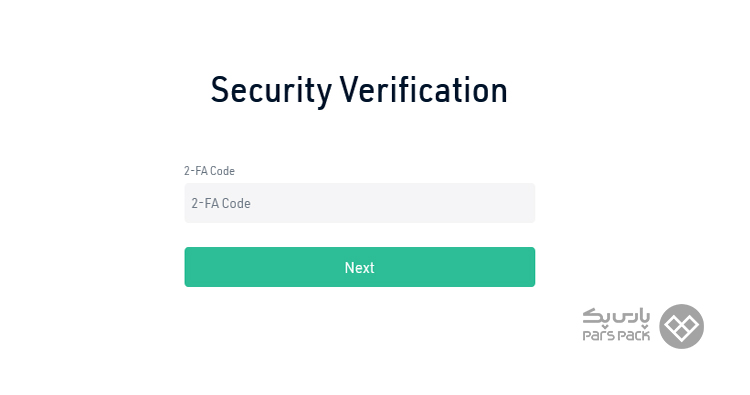The height and width of the screenshot is (395, 750).
Task: Submit the code with the Next button
Action: pyautogui.click(x=360, y=267)
